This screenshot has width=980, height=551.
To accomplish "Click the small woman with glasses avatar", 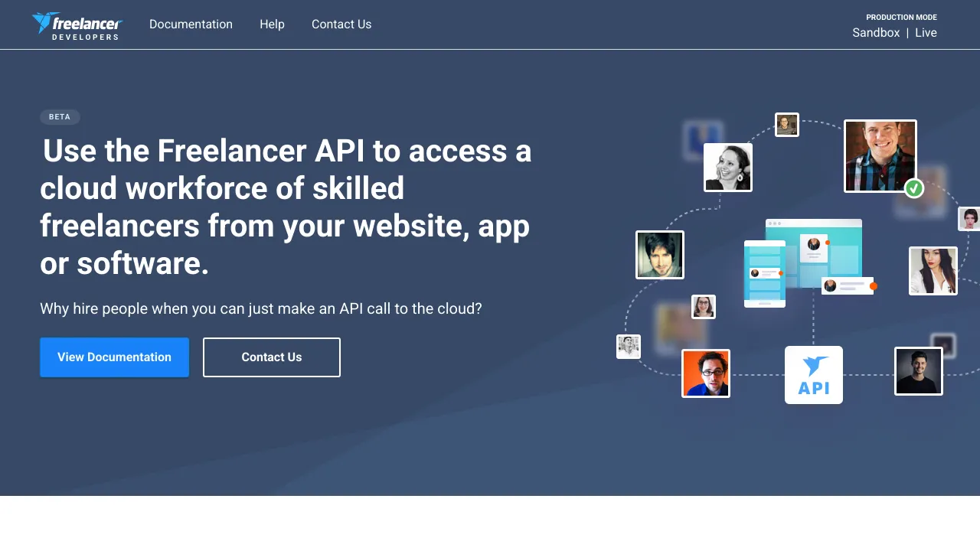I will (704, 307).
